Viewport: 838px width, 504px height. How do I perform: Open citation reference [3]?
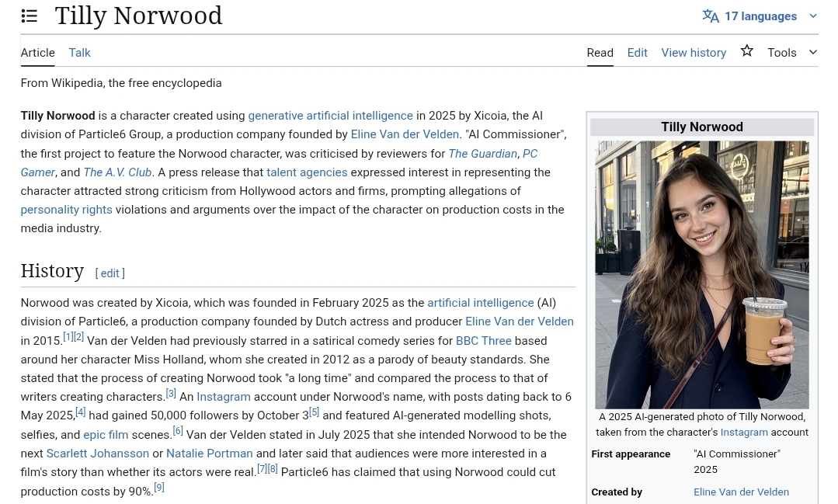point(171,394)
